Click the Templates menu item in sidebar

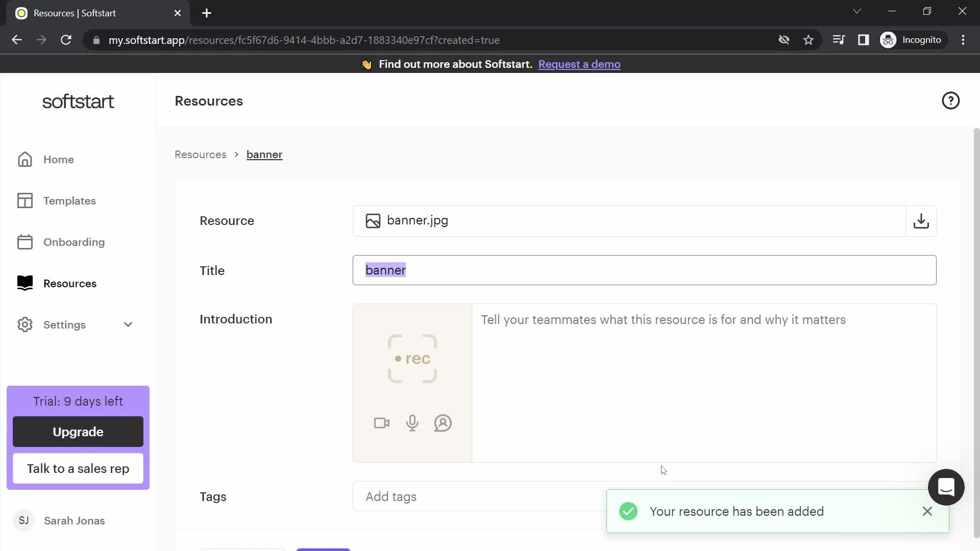(x=69, y=201)
